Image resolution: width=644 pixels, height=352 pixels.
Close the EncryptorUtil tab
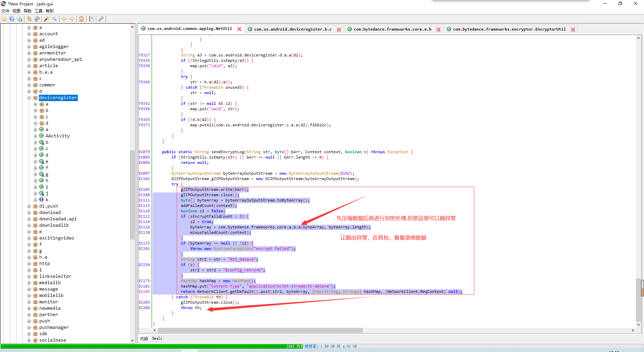coord(573,30)
